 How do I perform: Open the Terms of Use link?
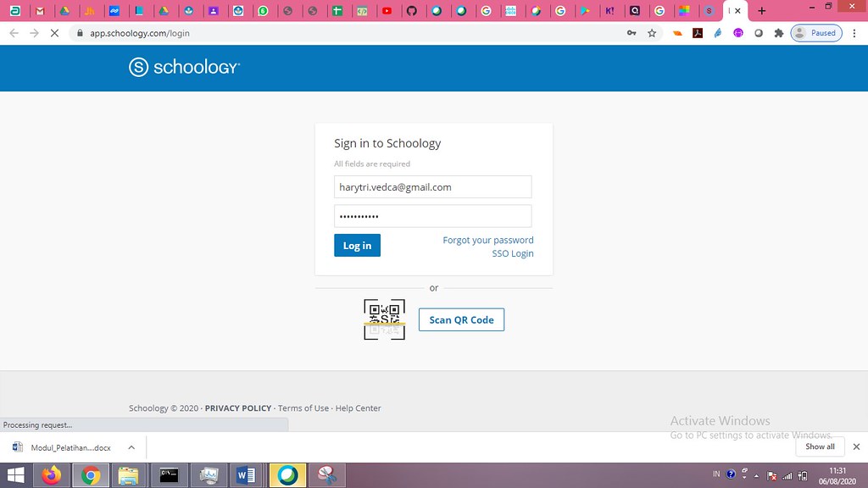[x=303, y=408]
